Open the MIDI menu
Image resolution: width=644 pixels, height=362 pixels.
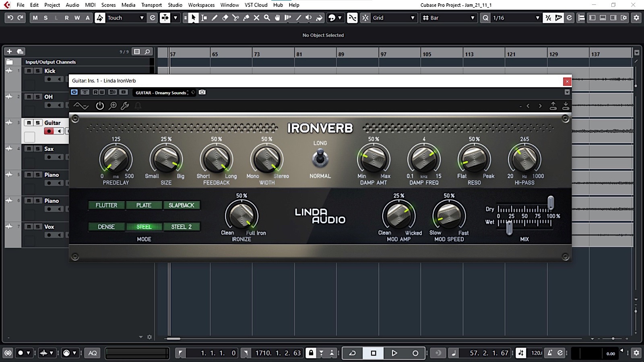[90, 5]
